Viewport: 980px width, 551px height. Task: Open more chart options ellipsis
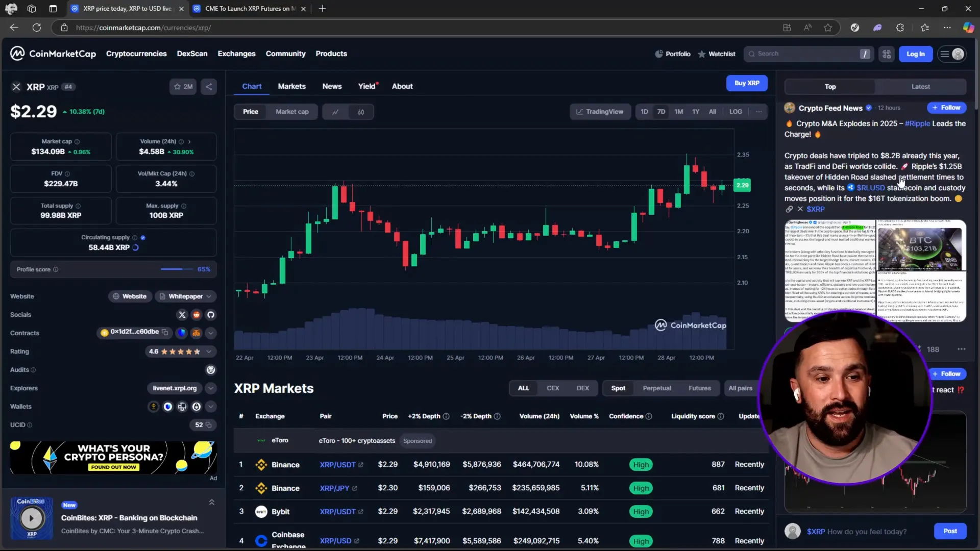pyautogui.click(x=759, y=112)
